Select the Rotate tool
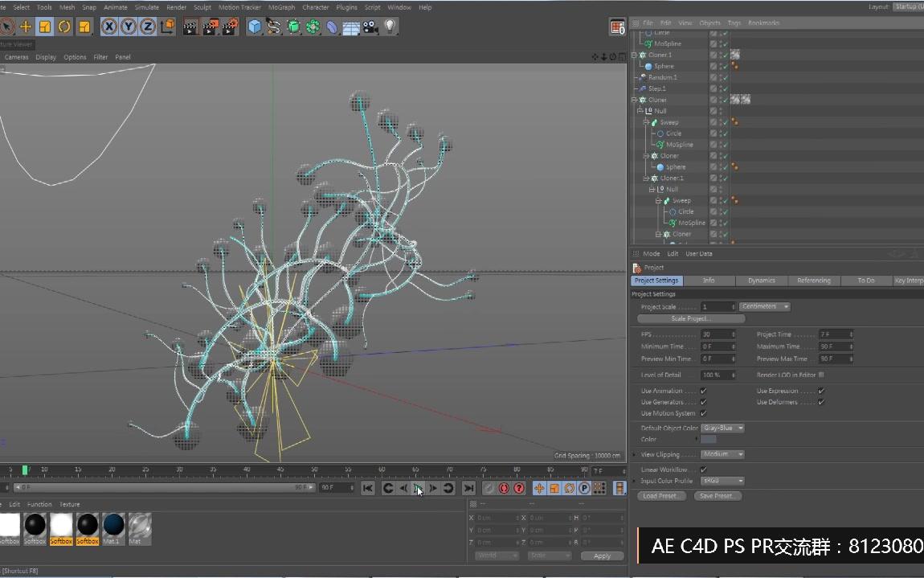Viewport: 924px width, 578px height. 64,27
